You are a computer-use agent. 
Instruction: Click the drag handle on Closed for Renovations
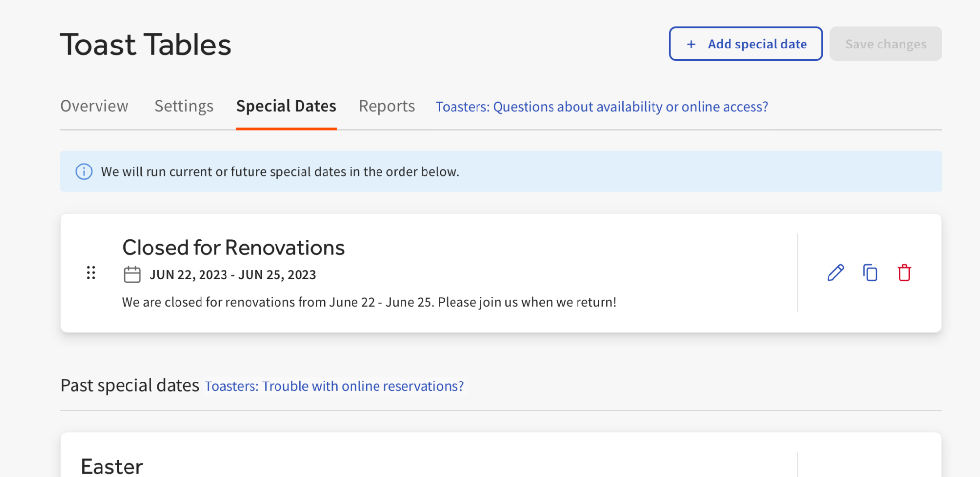coord(91,273)
